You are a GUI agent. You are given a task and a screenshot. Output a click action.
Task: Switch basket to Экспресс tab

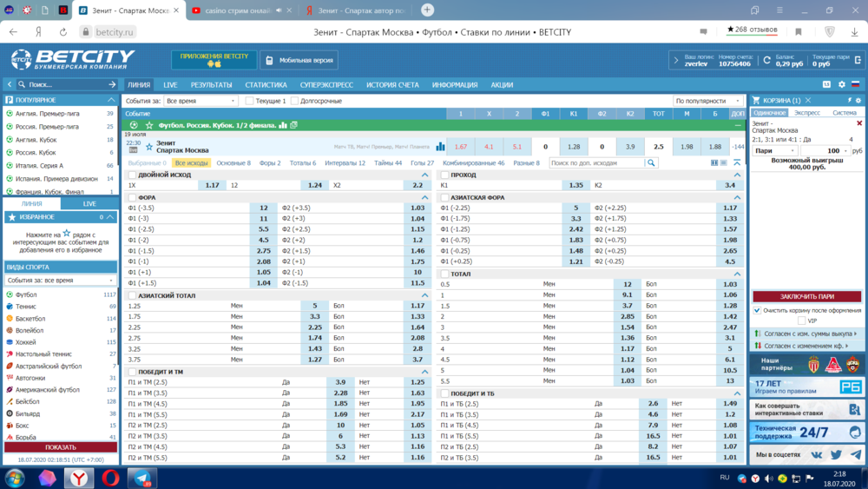[807, 112]
